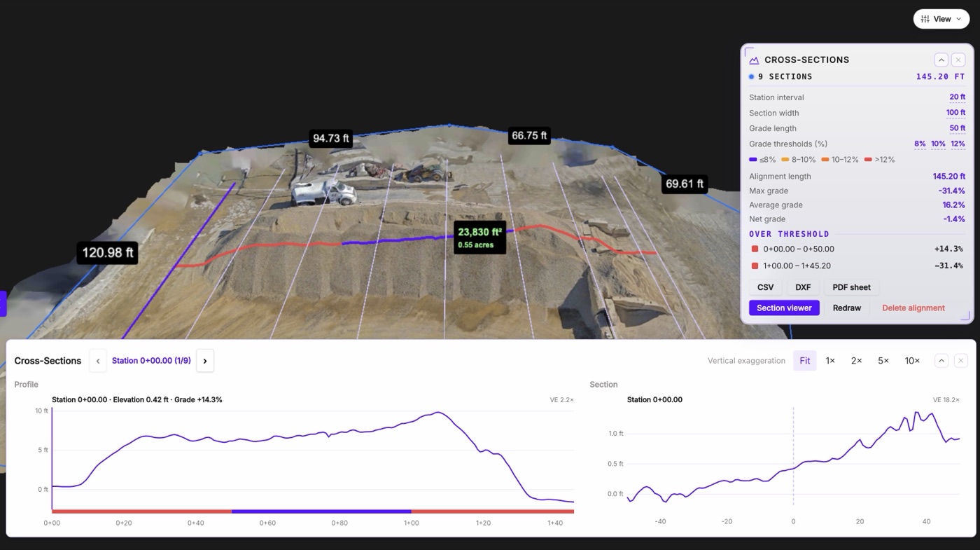Image resolution: width=980 pixels, height=550 pixels.
Task: Go to the next station
Action: (205, 361)
